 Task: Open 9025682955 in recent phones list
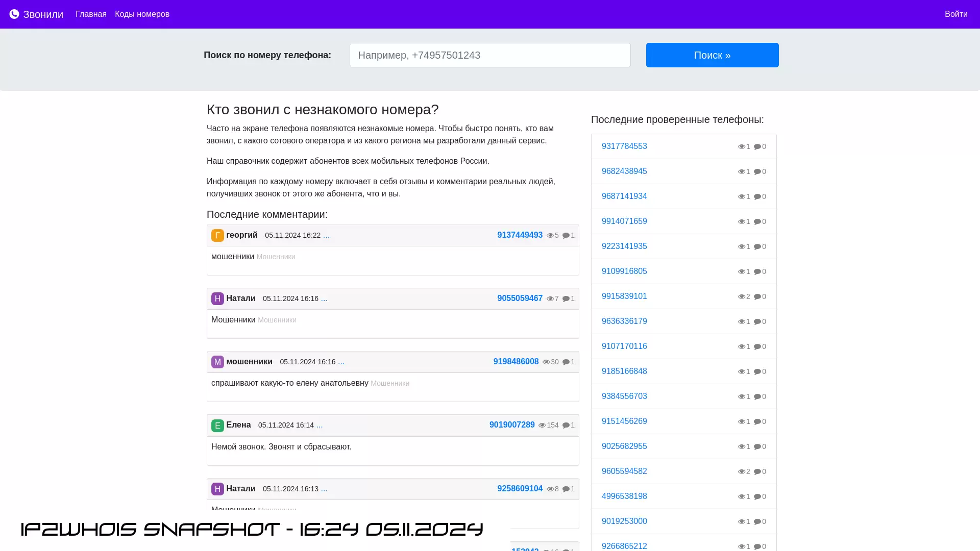(624, 446)
